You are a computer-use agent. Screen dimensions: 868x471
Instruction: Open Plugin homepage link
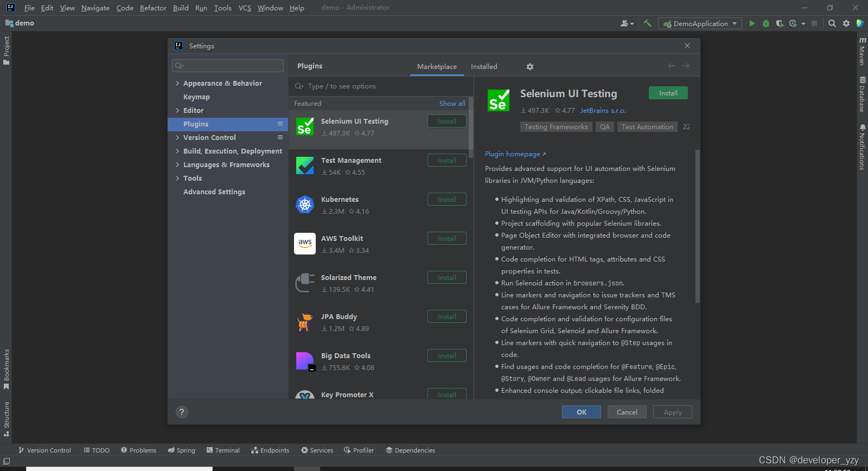coord(515,154)
